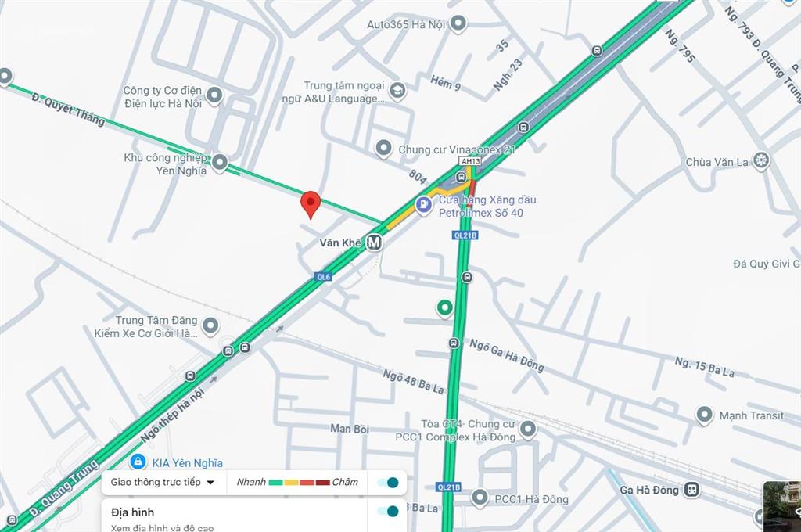Open the Street View thumbnail in corner
Screen dimensions: 801x532
pos(781,506)
